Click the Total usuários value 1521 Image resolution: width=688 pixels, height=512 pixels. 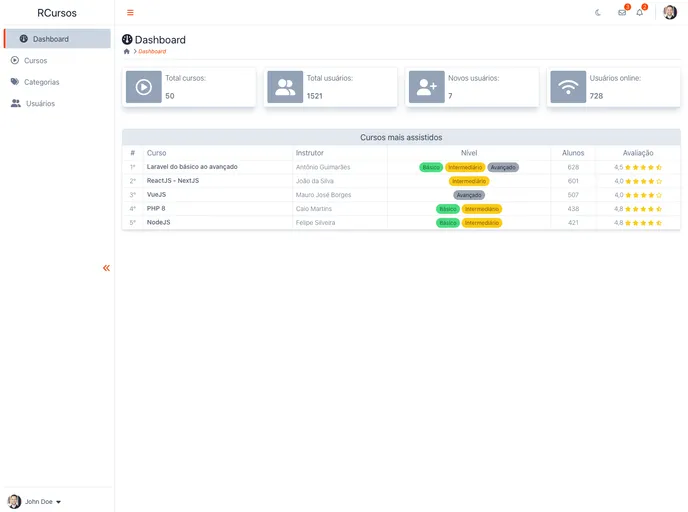point(315,96)
